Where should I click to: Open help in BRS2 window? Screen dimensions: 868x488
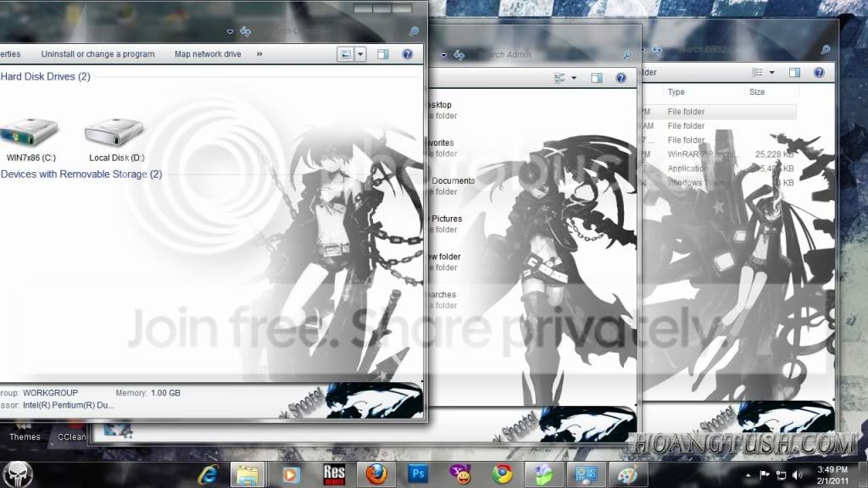point(820,73)
